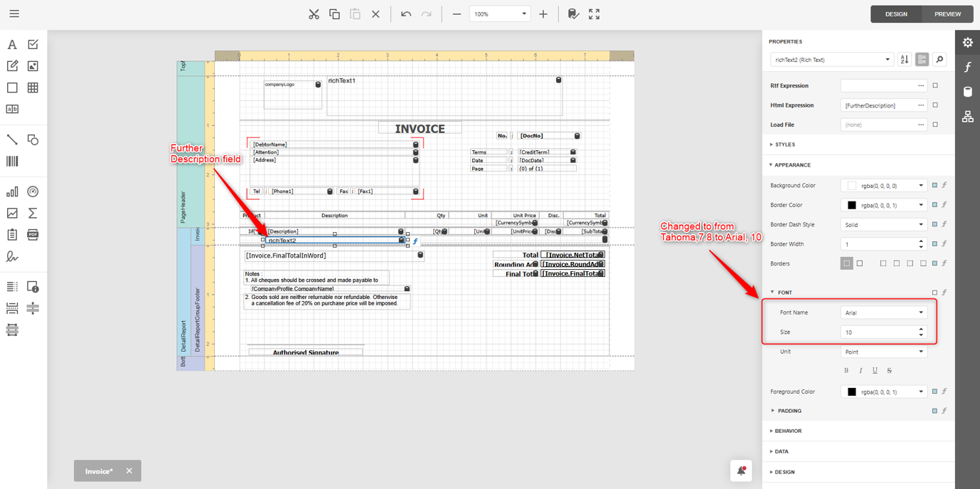Viewport: 980px width, 489px height.
Task: Select the Table tool
Action: tap(33, 87)
